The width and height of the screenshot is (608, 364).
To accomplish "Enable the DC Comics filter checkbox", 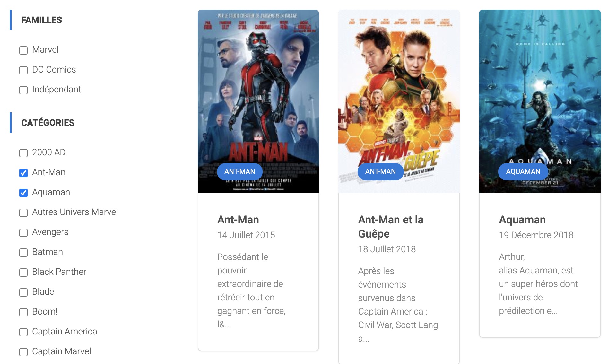I will tap(23, 70).
